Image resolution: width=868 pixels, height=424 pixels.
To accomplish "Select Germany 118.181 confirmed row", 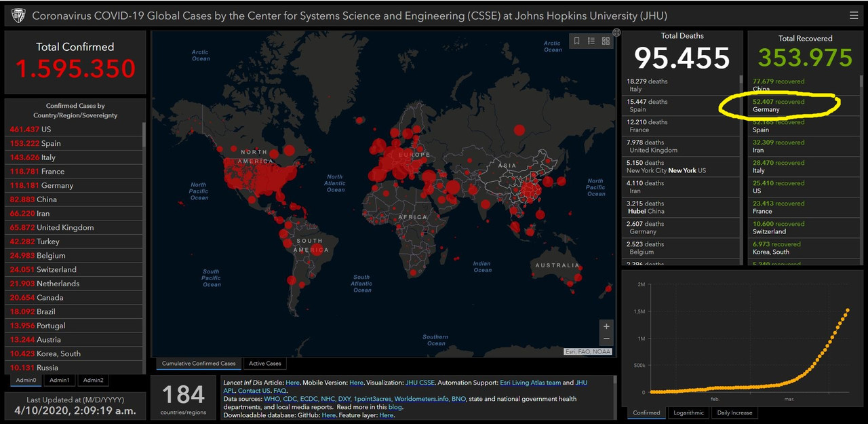I will click(74, 185).
